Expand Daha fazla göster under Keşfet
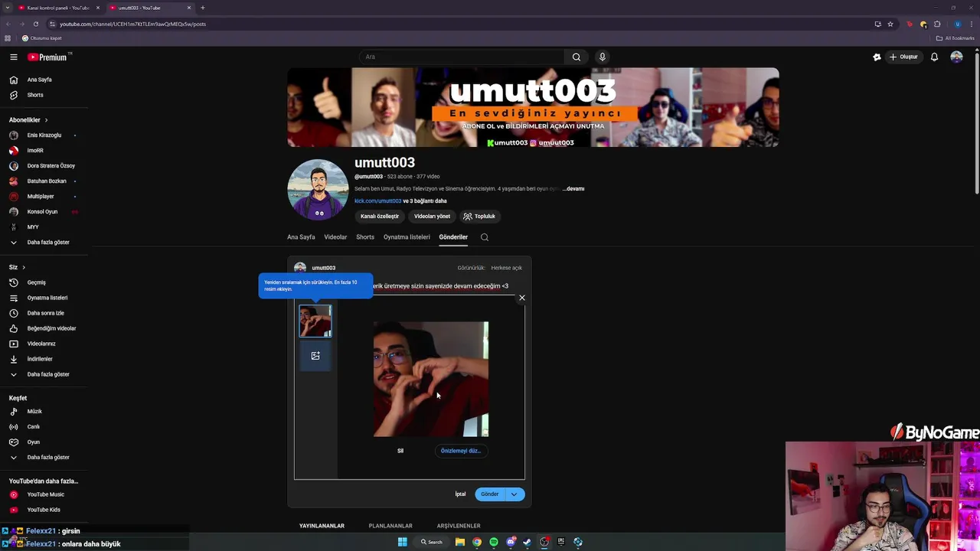 pos(47,458)
